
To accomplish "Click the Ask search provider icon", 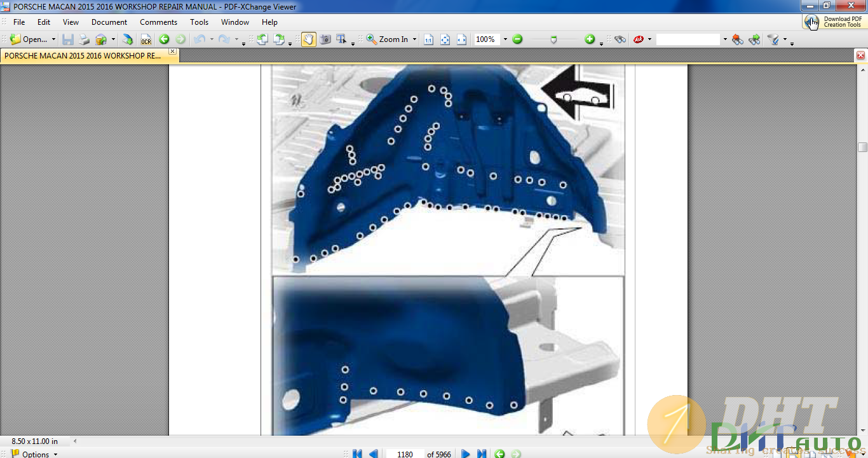I will pyautogui.click(x=639, y=39).
